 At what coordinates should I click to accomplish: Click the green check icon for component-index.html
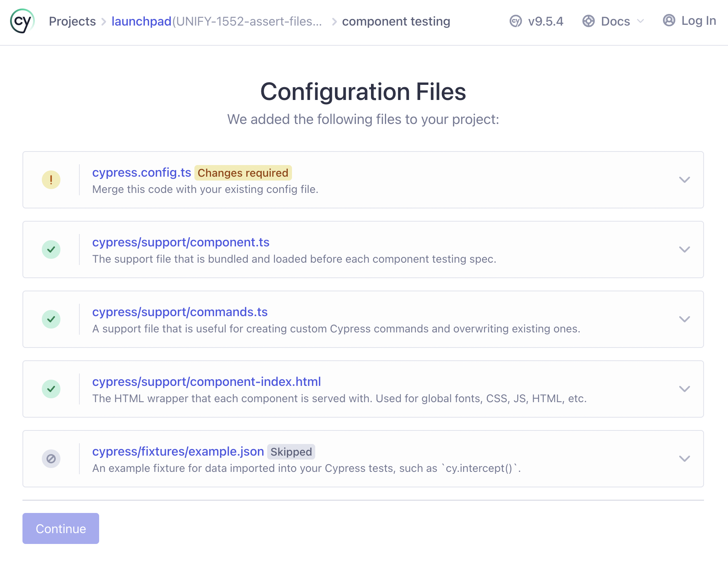[51, 389]
